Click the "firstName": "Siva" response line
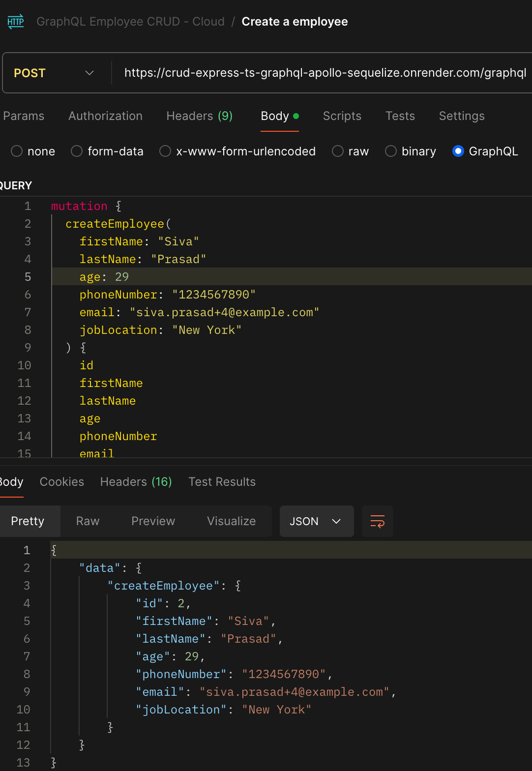 click(x=206, y=621)
